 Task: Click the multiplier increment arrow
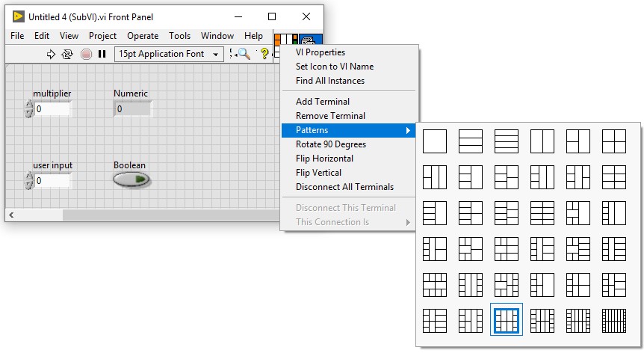28,105
